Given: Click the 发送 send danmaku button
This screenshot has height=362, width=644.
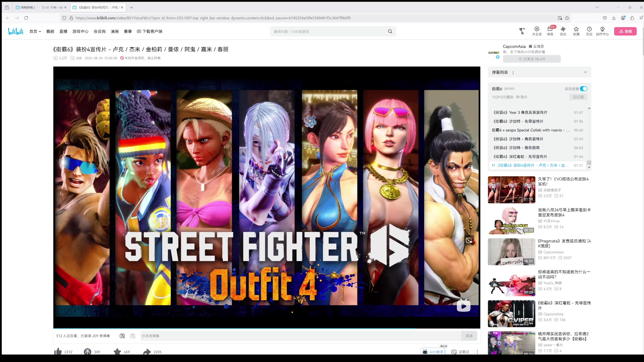Looking at the screenshot, I should 469,336.
